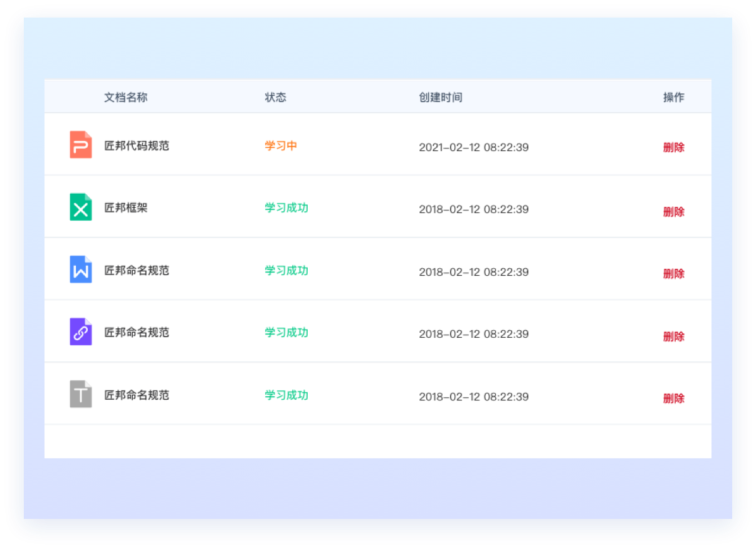The width and height of the screenshot is (756, 549).
Task: Open the 匠邦框架 document name
Action: pyautogui.click(x=126, y=208)
